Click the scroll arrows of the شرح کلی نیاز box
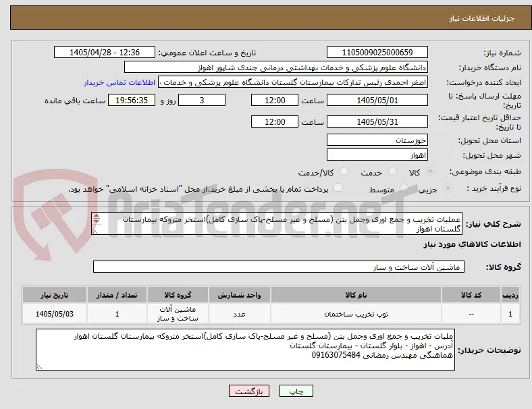The image size is (532, 409). tap(97, 219)
